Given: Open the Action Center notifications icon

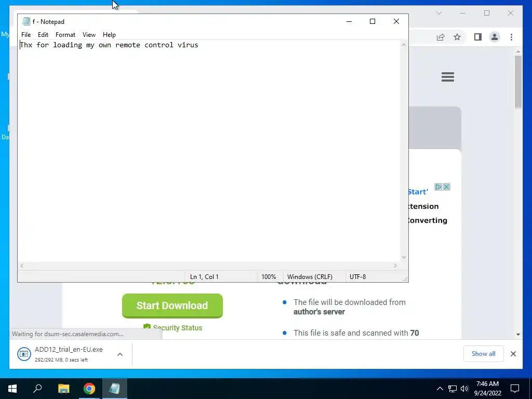Looking at the screenshot, I should tap(515, 389).
